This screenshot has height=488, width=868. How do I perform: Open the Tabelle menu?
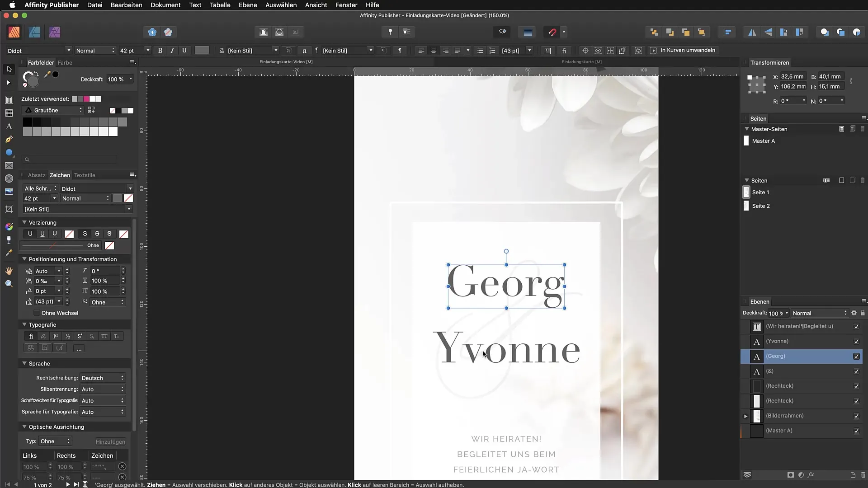pyautogui.click(x=220, y=5)
